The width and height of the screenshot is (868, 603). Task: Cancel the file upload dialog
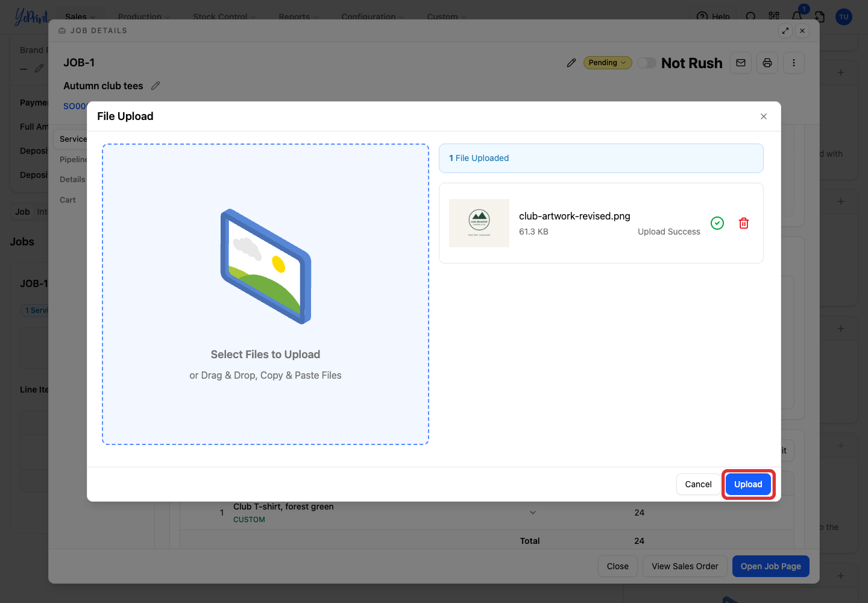(x=699, y=484)
